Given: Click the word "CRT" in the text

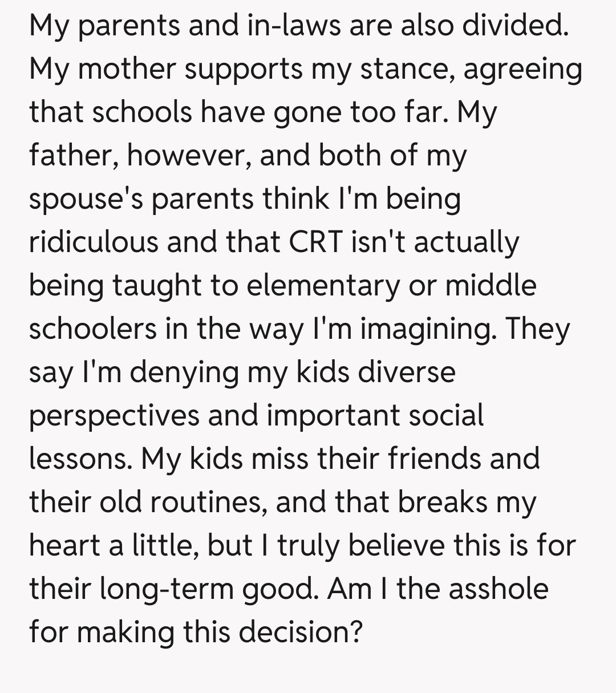Looking at the screenshot, I should [315, 242].
